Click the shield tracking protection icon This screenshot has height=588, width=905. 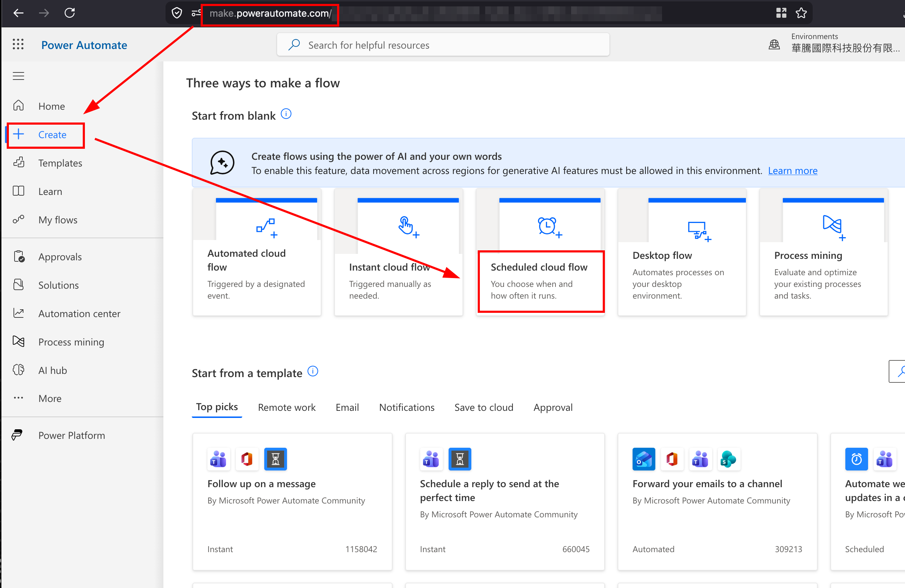(177, 13)
